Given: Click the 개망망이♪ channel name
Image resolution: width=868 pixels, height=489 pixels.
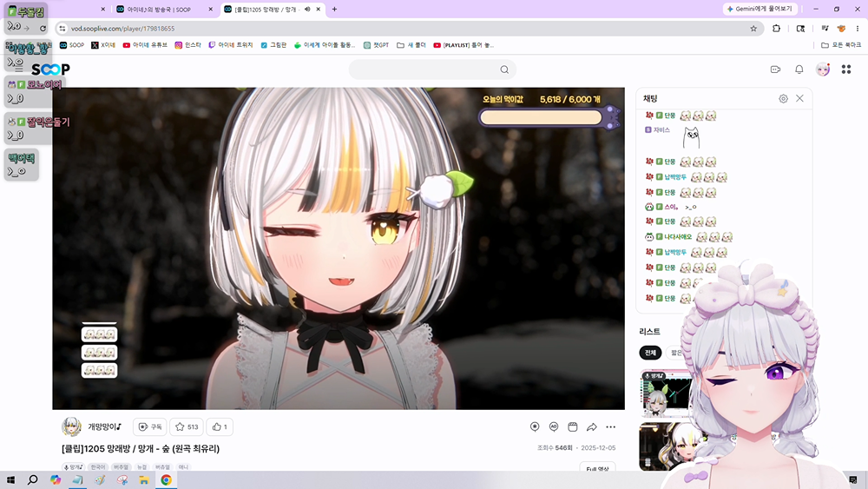Looking at the screenshot, I should coord(104,427).
